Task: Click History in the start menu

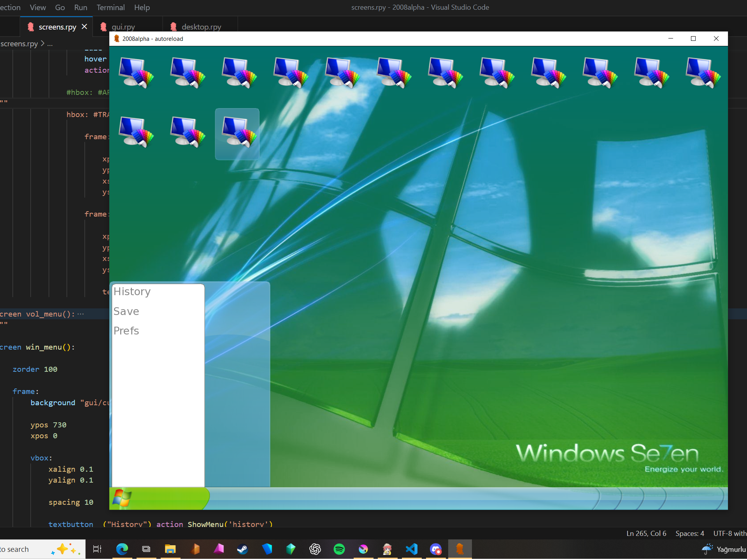Action: click(132, 292)
